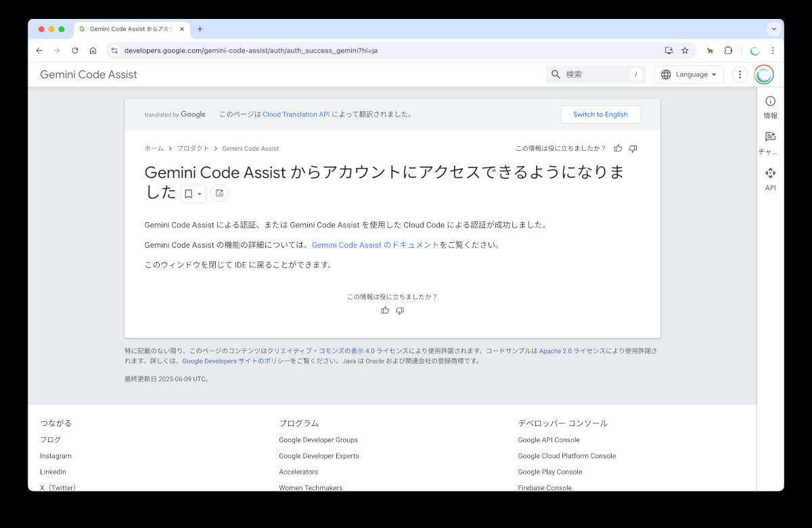Open the LinkedIn footer link
This screenshot has height=528, width=812.
pos(53,472)
